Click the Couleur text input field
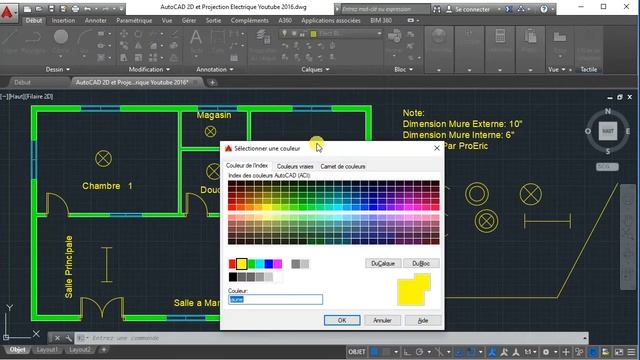This screenshot has height=360, width=640. coord(275,300)
